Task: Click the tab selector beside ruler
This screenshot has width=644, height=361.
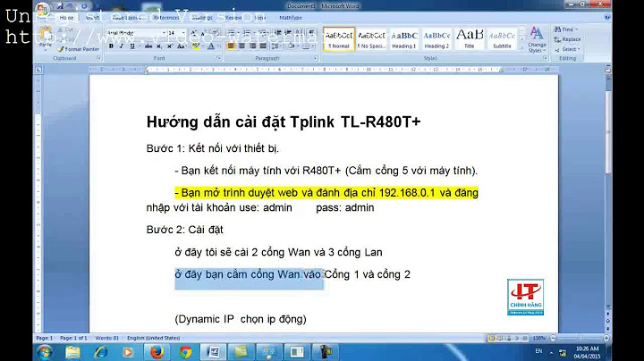Action: (38, 70)
